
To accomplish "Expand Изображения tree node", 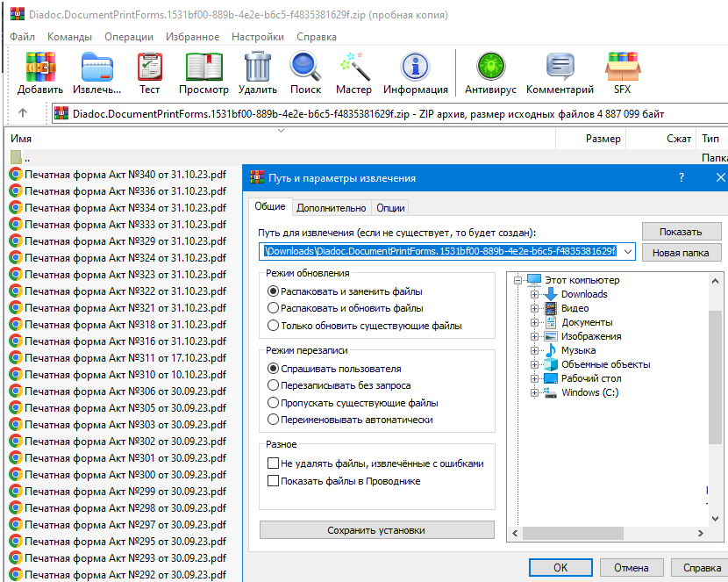I will 534,336.
